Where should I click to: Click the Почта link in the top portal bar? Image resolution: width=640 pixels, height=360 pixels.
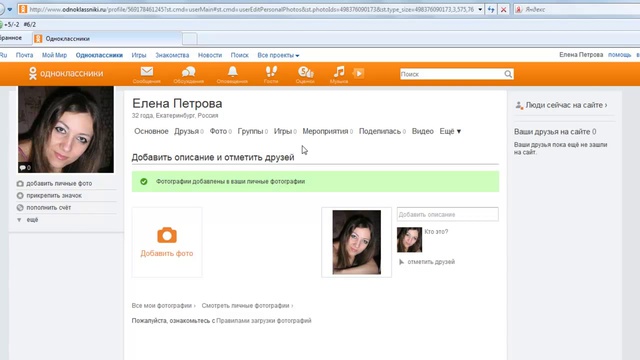[24, 55]
